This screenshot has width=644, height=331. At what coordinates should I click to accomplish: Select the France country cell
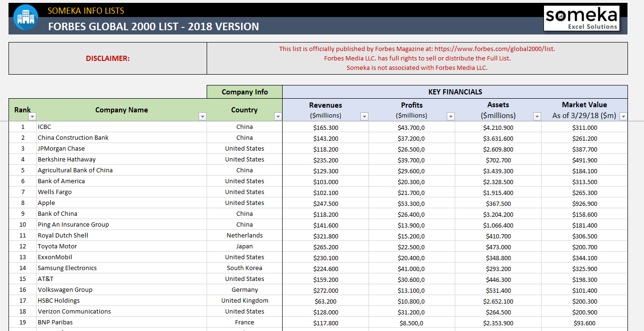245,323
